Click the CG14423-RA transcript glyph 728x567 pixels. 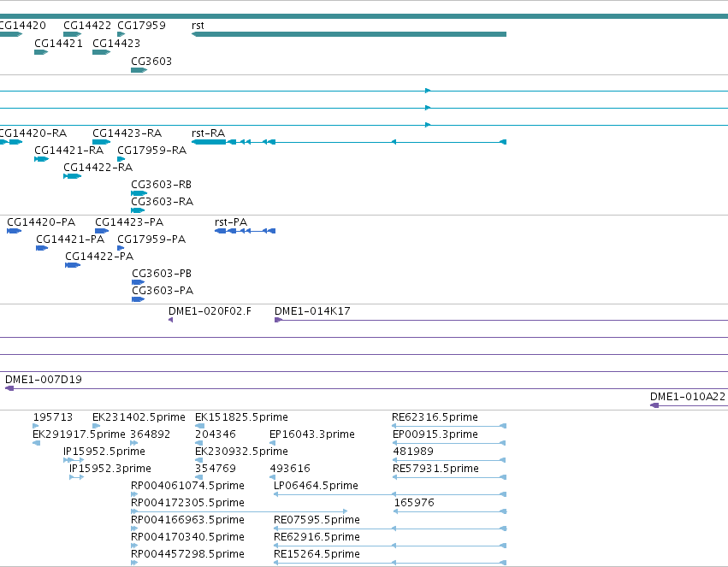pos(101,142)
